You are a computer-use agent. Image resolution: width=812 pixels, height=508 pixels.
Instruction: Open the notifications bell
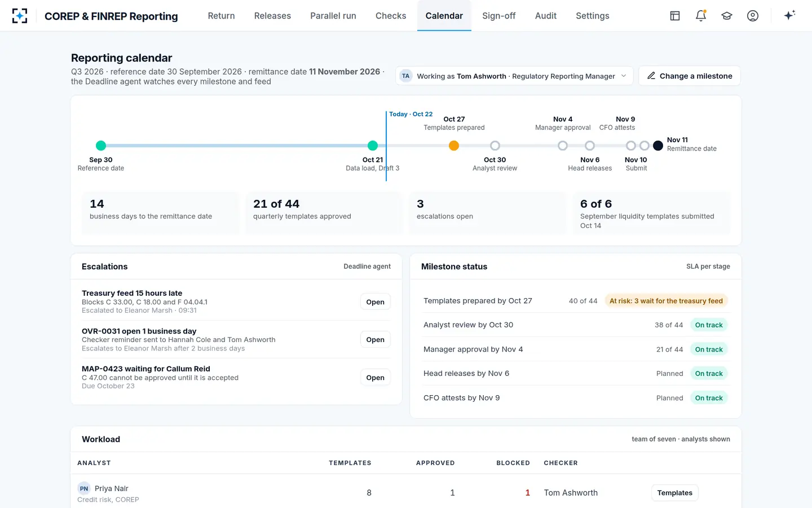pos(701,16)
